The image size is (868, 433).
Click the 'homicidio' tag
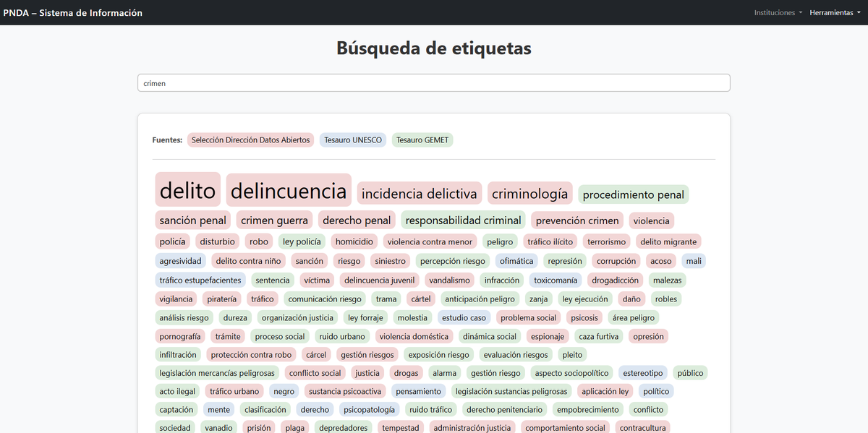[x=354, y=241]
